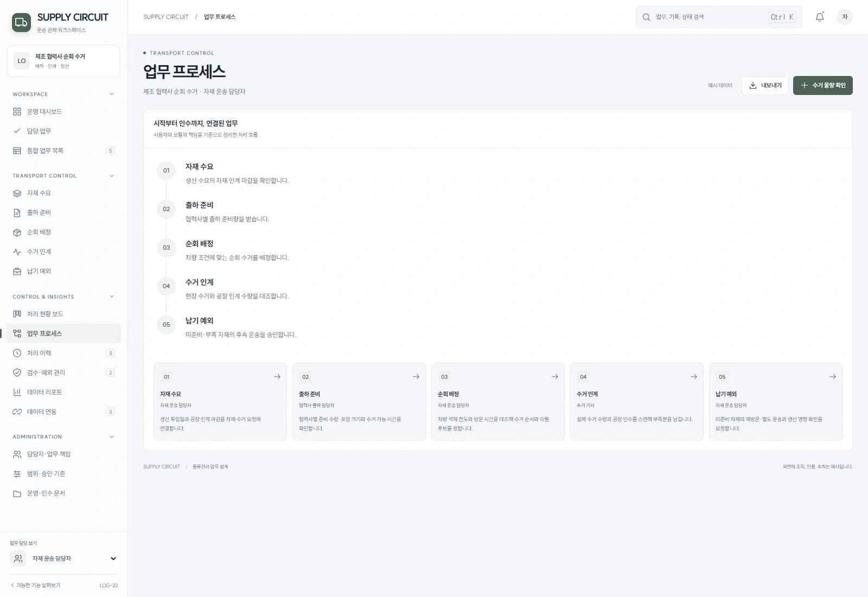The width and height of the screenshot is (868, 597).
Task: Open the 04 수거 인계 step card
Action: pos(637,402)
